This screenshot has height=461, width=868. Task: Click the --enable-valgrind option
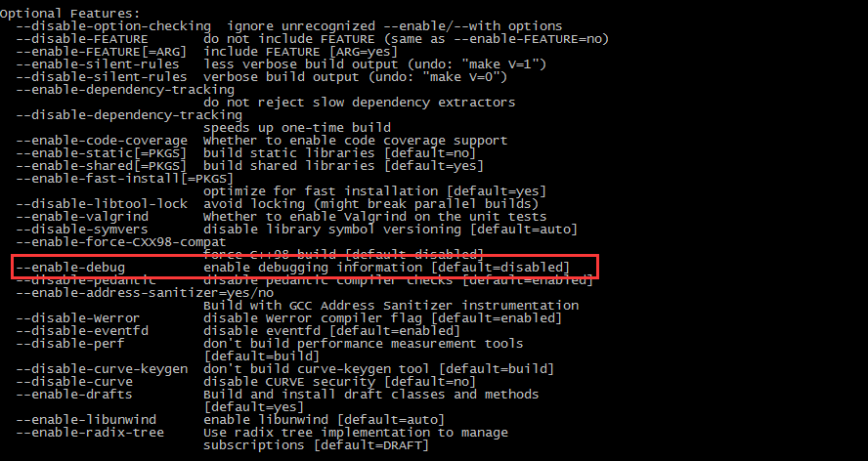(x=82, y=216)
